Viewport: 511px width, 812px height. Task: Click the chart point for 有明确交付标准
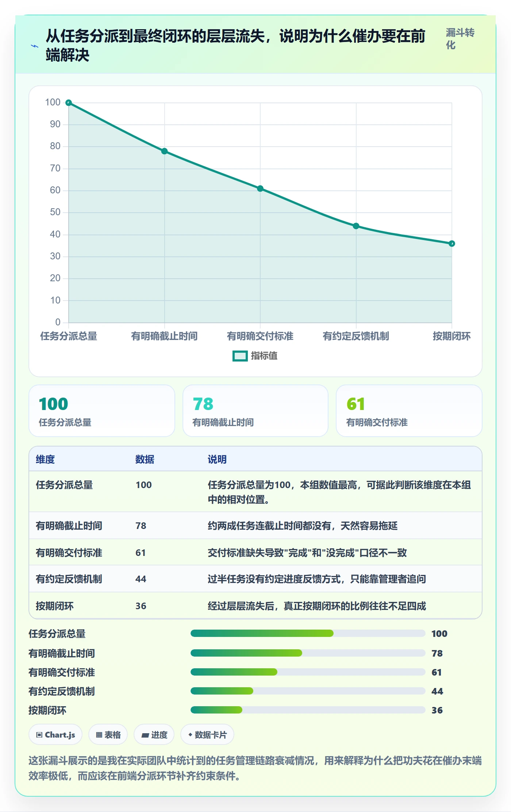coord(260,189)
